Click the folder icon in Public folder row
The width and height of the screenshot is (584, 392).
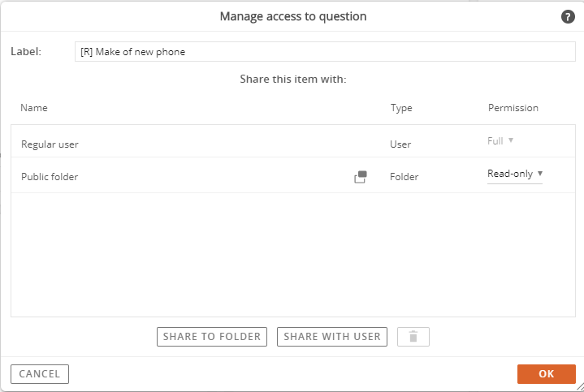tap(361, 177)
